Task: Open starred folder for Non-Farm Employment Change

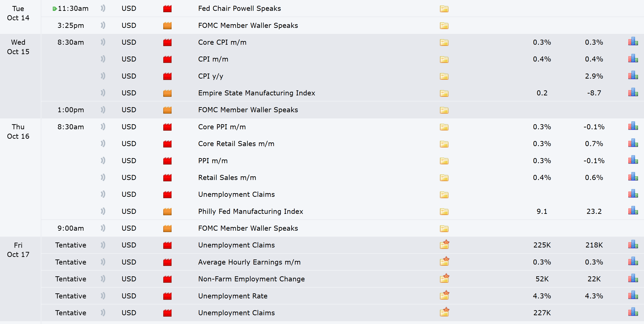Action: [445, 278]
